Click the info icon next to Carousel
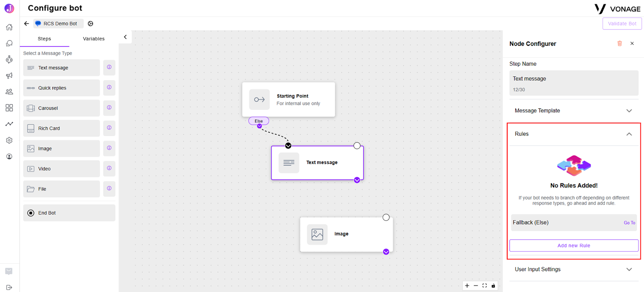The width and height of the screenshot is (644, 292). [x=109, y=108]
